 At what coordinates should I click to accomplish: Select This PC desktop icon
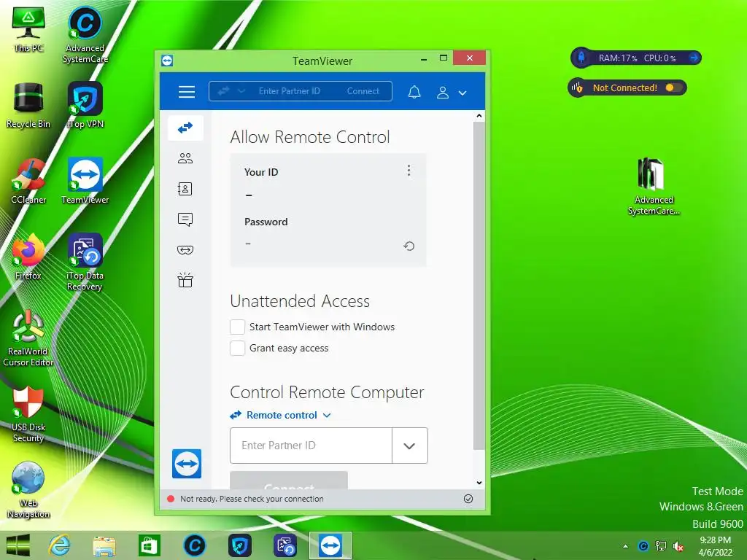coord(28,29)
